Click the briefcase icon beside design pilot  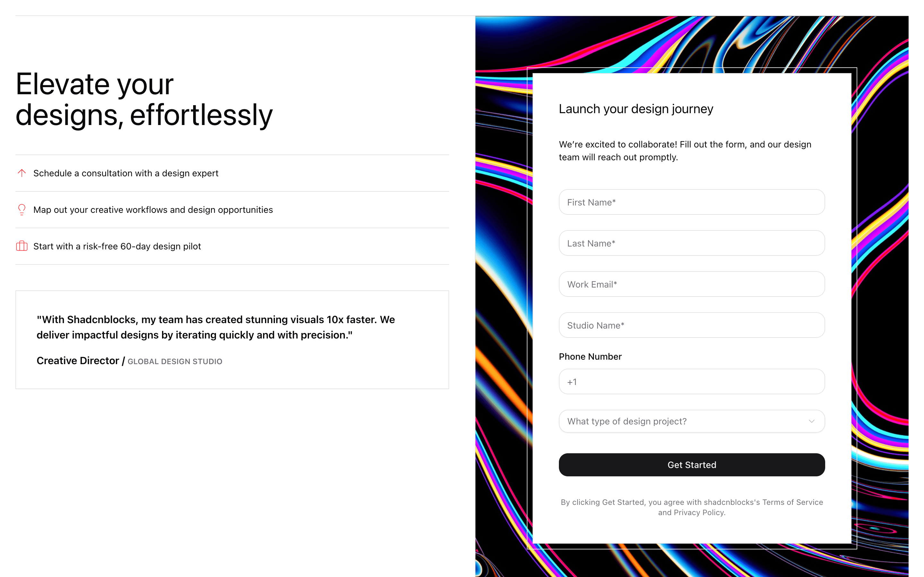22,246
